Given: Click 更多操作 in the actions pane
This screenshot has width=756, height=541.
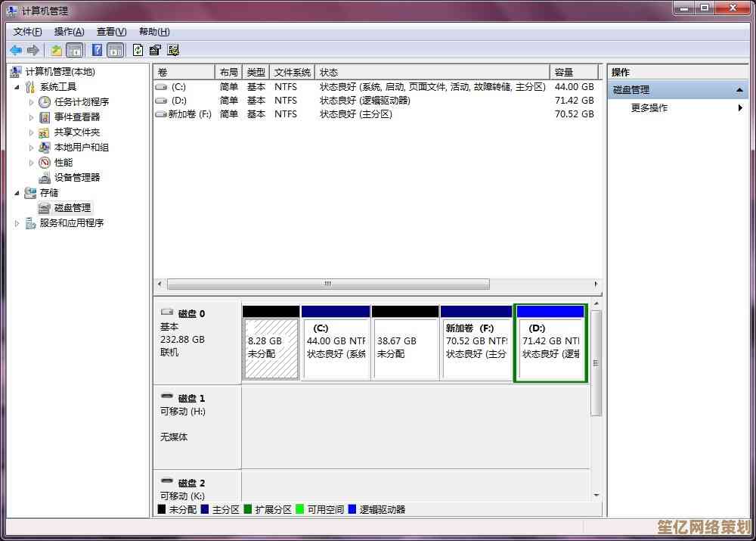Looking at the screenshot, I should pos(649,108).
